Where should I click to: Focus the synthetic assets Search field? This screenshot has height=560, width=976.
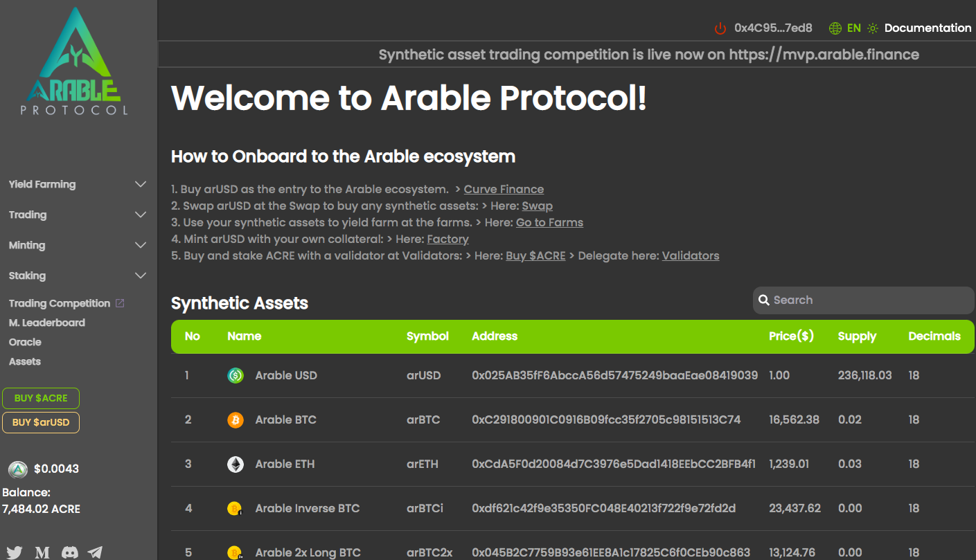click(863, 300)
